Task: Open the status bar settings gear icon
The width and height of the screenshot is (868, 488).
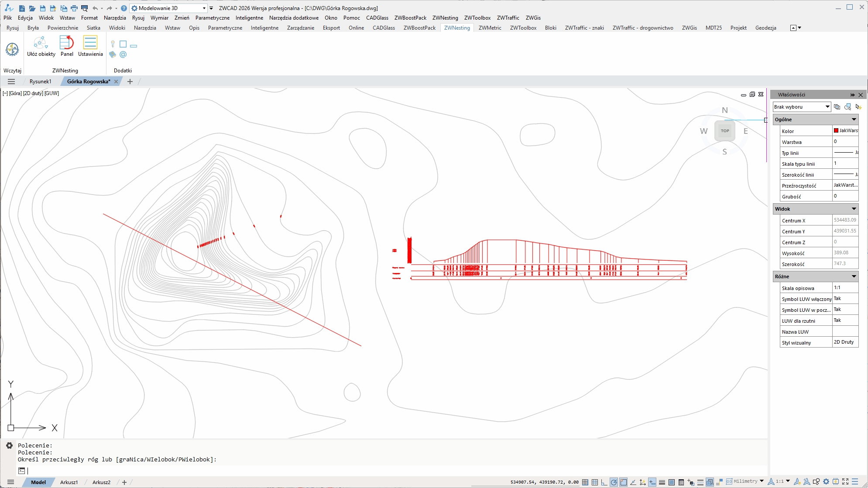Action: 826,482
